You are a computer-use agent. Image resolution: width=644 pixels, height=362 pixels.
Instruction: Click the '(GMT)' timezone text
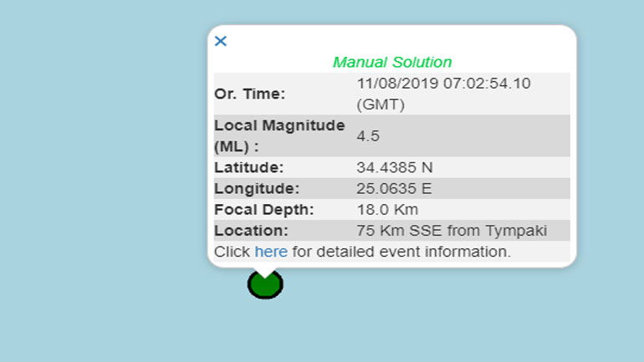click(381, 105)
